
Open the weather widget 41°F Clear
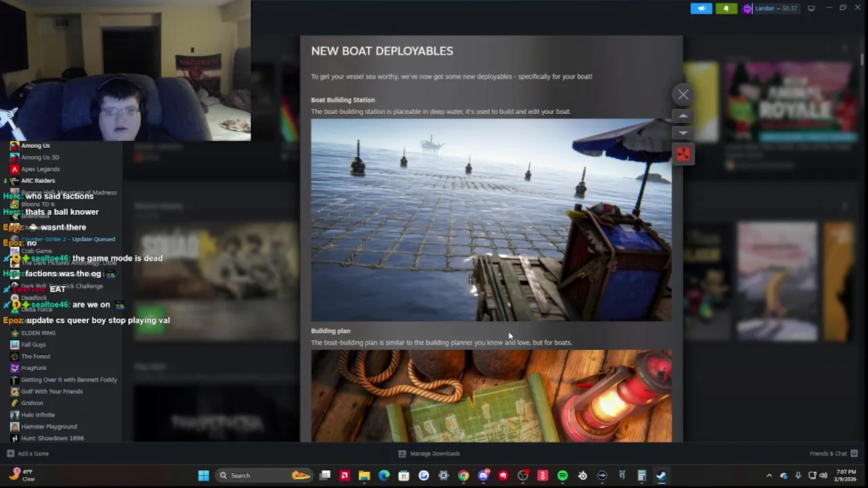23,475
